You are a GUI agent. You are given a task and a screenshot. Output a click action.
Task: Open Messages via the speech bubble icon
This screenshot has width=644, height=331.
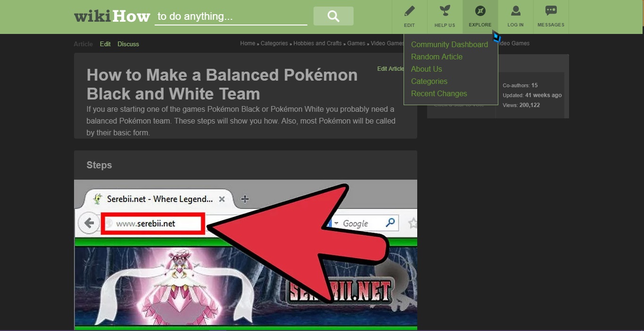[x=551, y=10]
